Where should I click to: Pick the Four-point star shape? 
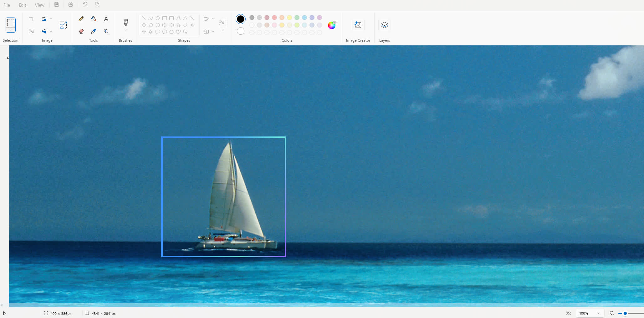pyautogui.click(x=192, y=25)
